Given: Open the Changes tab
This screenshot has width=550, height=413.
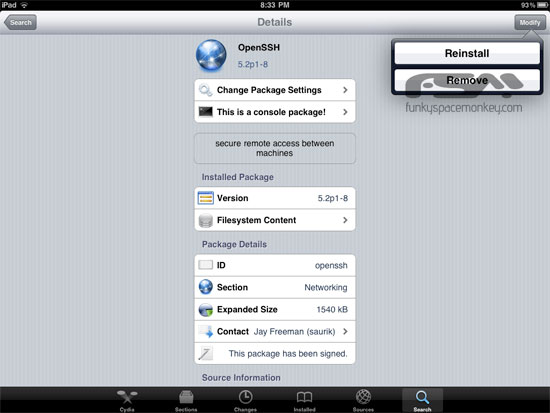Looking at the screenshot, I should [x=245, y=401].
